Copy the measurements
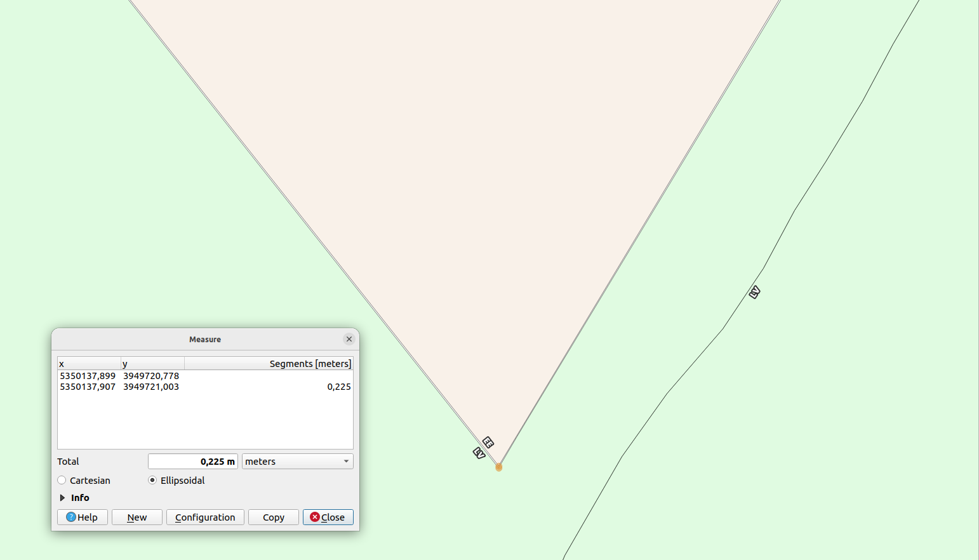The width and height of the screenshot is (979, 560). coord(274,517)
